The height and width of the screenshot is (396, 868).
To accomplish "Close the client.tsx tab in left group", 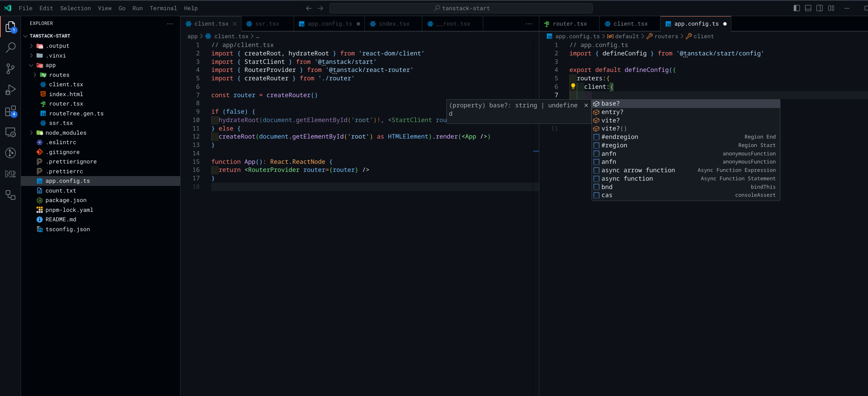I will click(235, 24).
